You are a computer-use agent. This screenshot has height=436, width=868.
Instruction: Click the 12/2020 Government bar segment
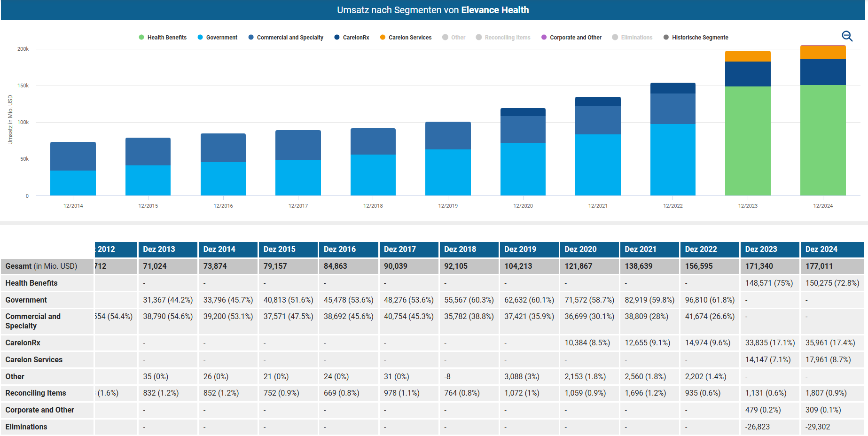point(523,169)
